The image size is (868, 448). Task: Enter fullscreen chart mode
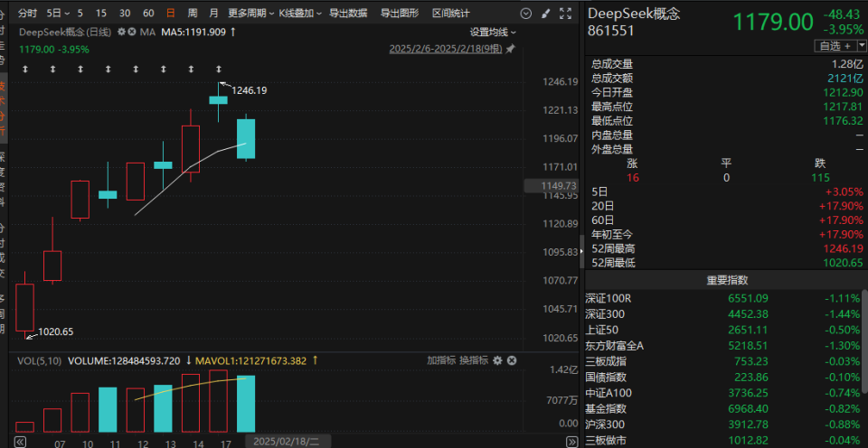566,14
